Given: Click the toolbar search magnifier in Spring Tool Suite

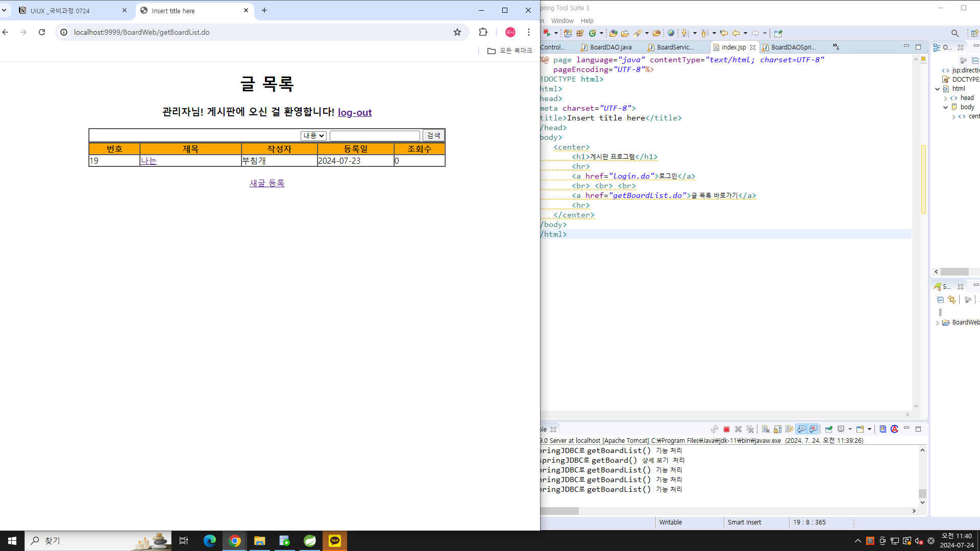Looking at the screenshot, I should (954, 33).
